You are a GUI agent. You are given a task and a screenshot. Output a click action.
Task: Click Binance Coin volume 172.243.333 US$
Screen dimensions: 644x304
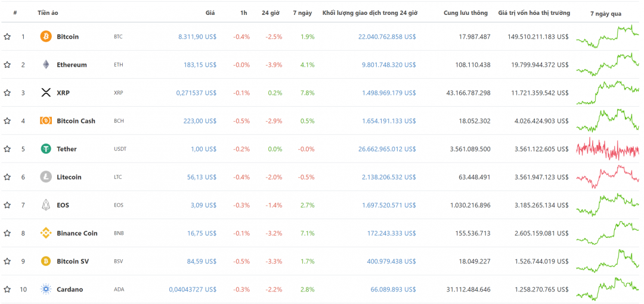391,233
